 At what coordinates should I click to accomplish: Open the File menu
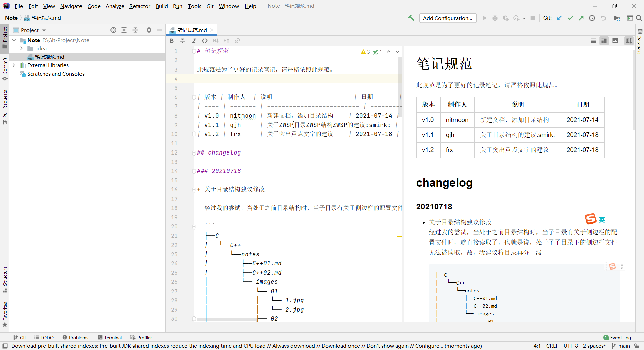19,6
